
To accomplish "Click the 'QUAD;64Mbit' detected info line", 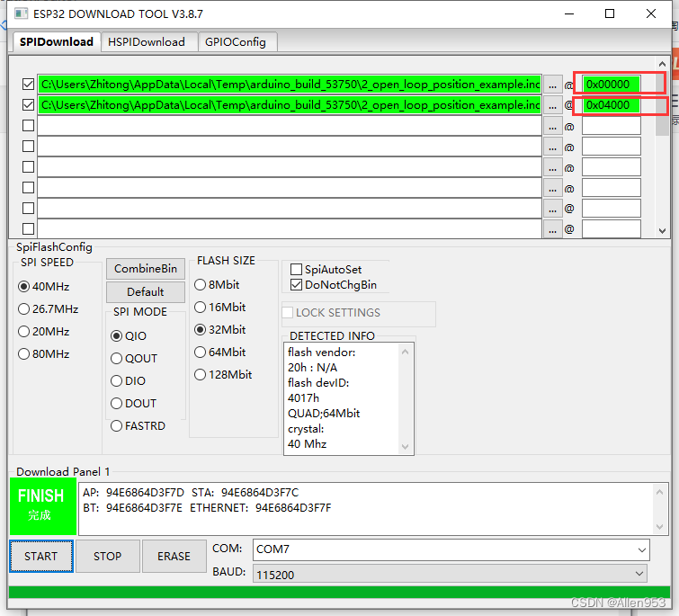I will coord(324,414).
